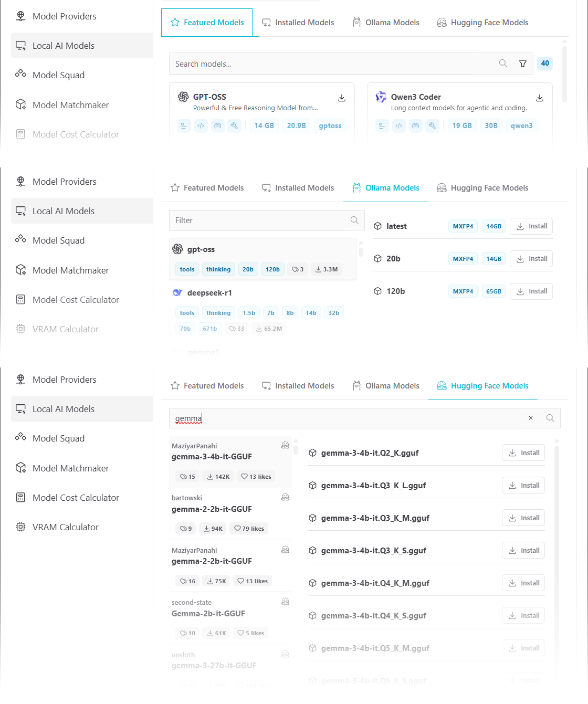Screen dimensions: 588x704
Task: Click the Ollama filter search icon
Action: click(x=354, y=220)
